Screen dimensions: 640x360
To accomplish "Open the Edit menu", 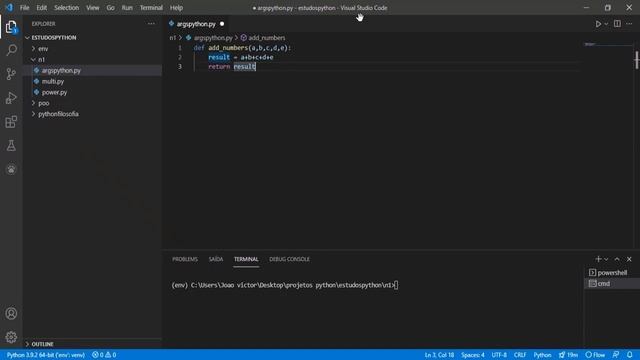I will [x=42, y=8].
